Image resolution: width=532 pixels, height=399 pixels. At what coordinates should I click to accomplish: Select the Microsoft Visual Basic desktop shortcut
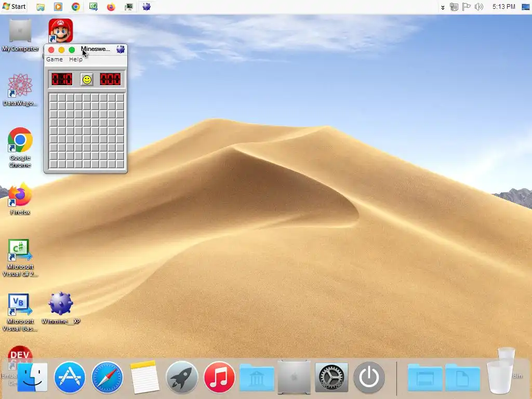(x=20, y=312)
